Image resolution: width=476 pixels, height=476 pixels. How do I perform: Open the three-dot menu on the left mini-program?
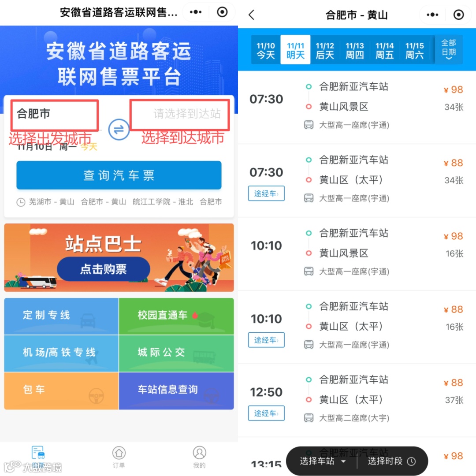(196, 12)
